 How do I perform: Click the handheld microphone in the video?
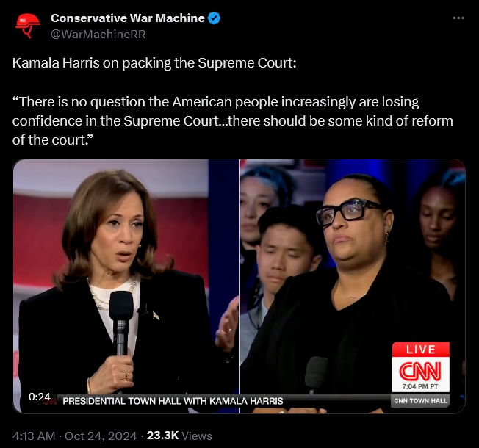click(x=121, y=322)
